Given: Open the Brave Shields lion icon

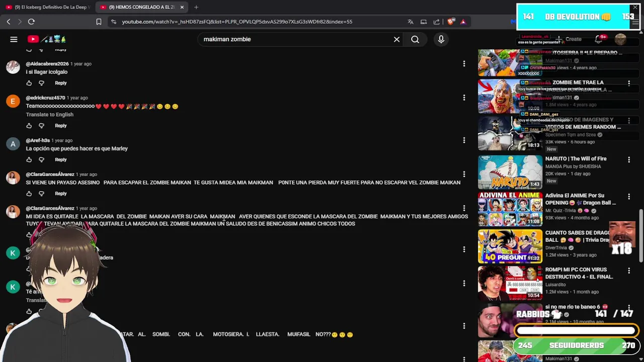Looking at the screenshot, I should click(x=451, y=22).
